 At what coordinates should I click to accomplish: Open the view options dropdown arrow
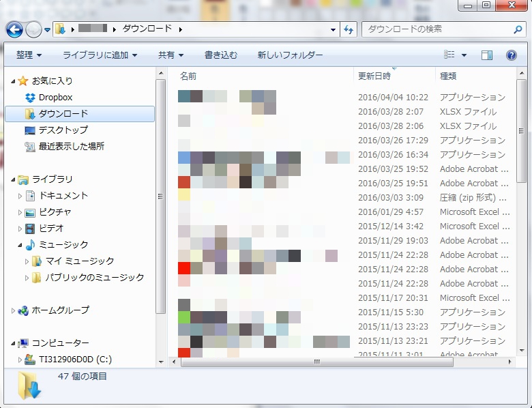pos(464,55)
